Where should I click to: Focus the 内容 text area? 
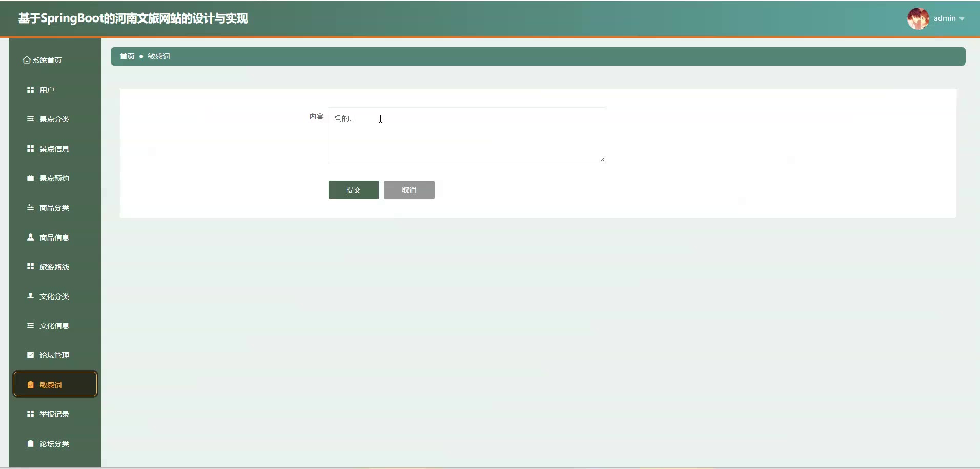466,135
